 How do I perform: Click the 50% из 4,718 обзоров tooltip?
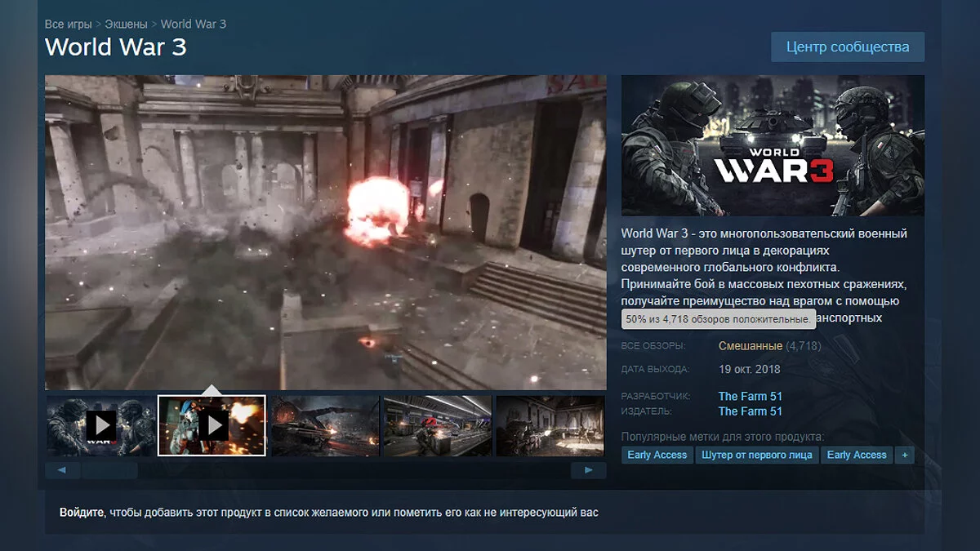[x=719, y=319]
